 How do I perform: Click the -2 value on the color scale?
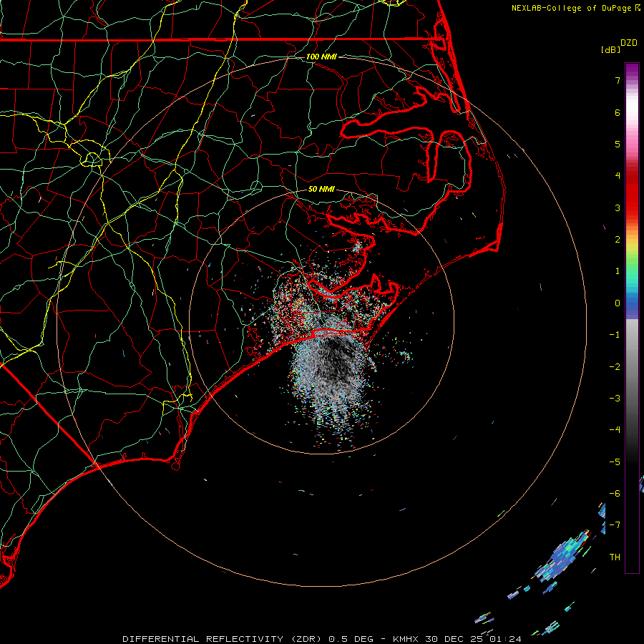pos(615,367)
